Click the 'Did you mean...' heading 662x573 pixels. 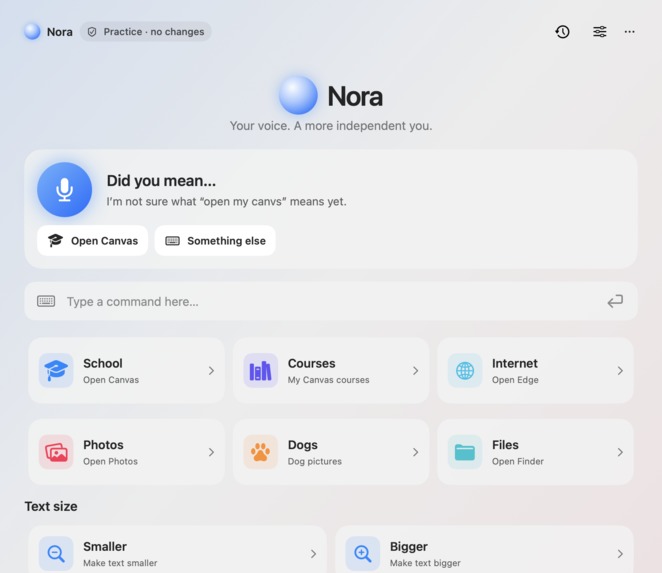[161, 181]
